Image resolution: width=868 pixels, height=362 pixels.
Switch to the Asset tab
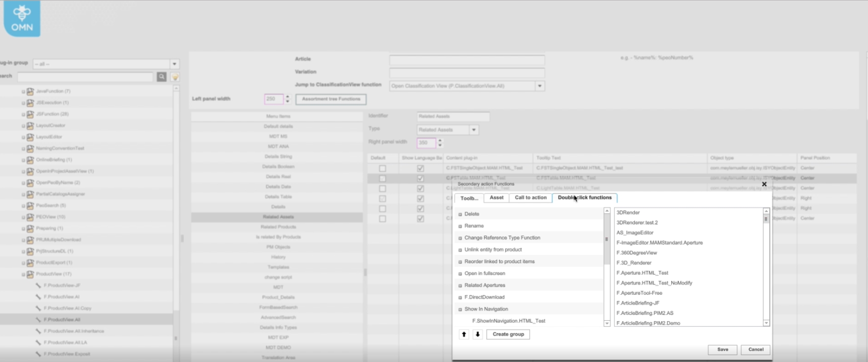pos(497,197)
